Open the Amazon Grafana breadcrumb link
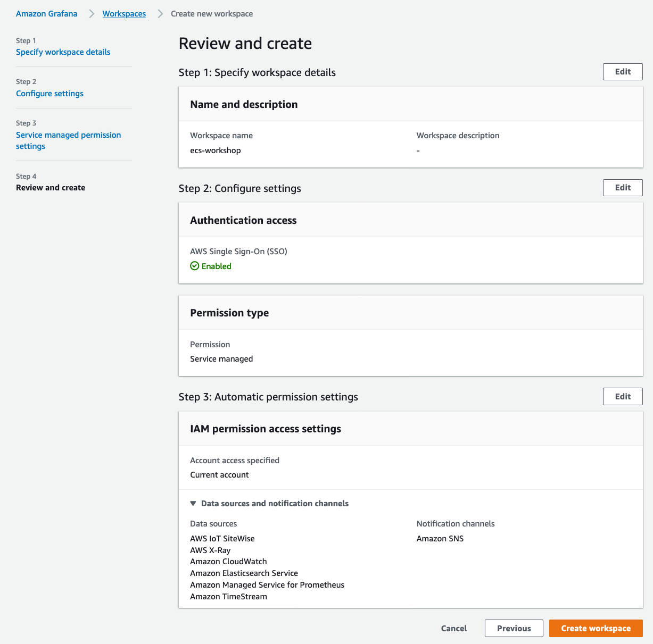653x644 pixels. [x=46, y=14]
